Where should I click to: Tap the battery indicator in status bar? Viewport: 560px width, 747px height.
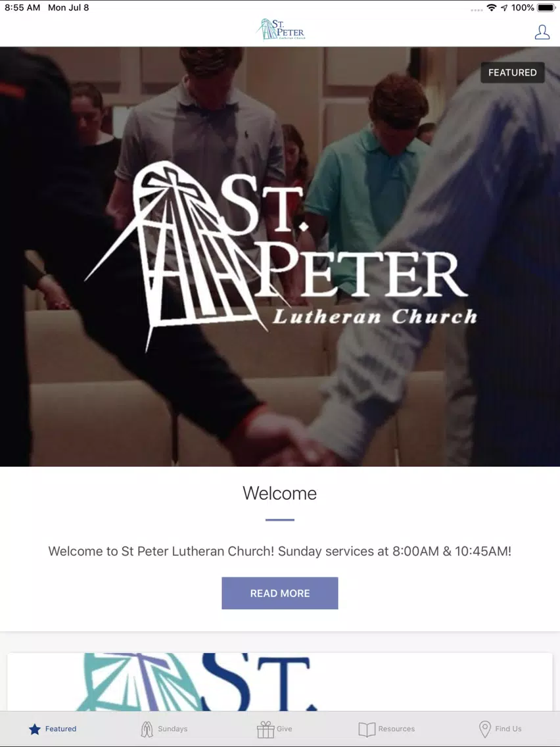(546, 8)
